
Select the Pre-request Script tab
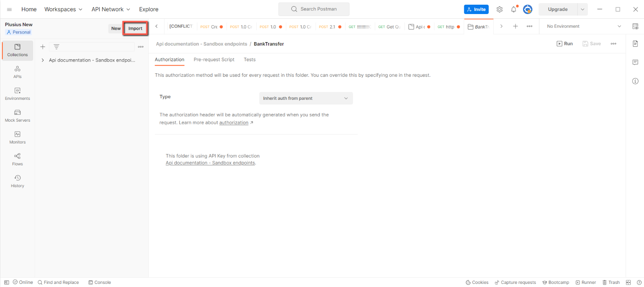pos(214,60)
